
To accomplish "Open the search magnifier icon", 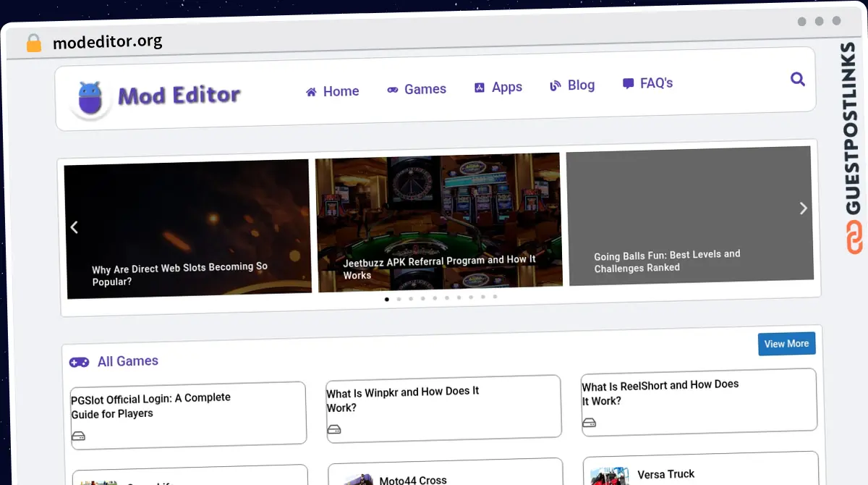I will 798,79.
